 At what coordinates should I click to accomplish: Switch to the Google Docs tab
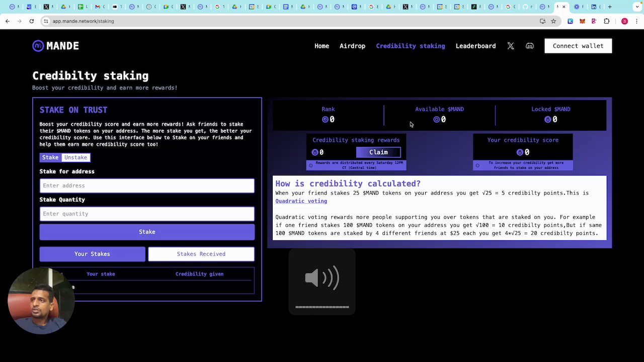click(x=289, y=7)
